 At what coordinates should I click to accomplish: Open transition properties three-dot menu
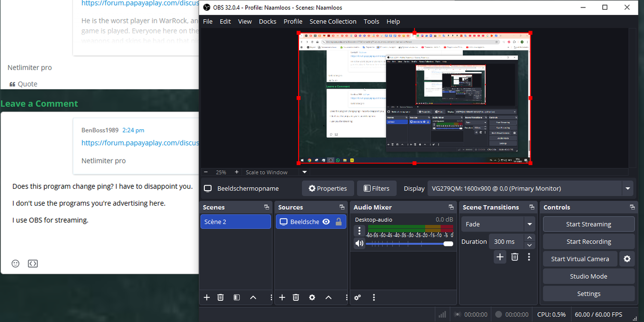pos(529,257)
